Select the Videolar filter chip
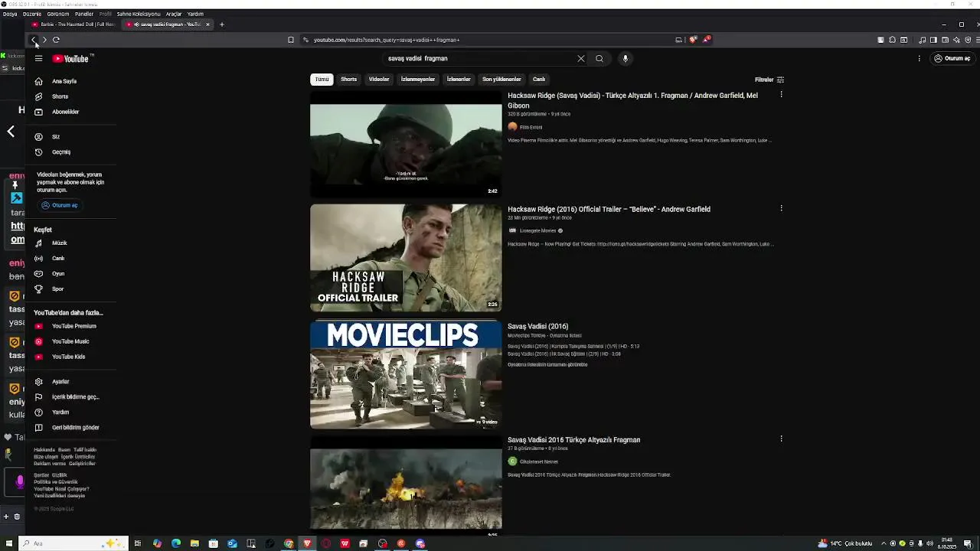The width and height of the screenshot is (980, 551). 379,79
